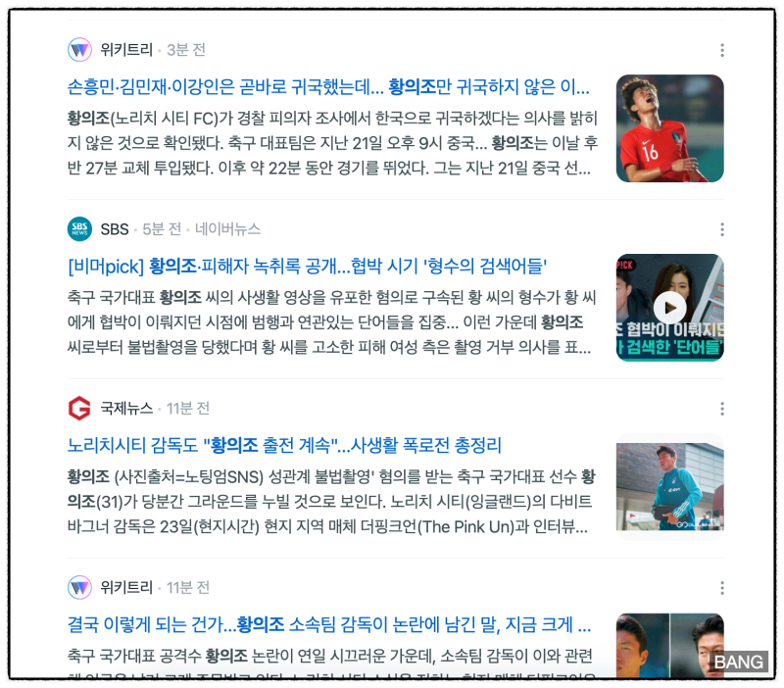Open the 위키트리 logo icon in the first result
The width and height of the screenshot is (784, 688).
[x=79, y=50]
